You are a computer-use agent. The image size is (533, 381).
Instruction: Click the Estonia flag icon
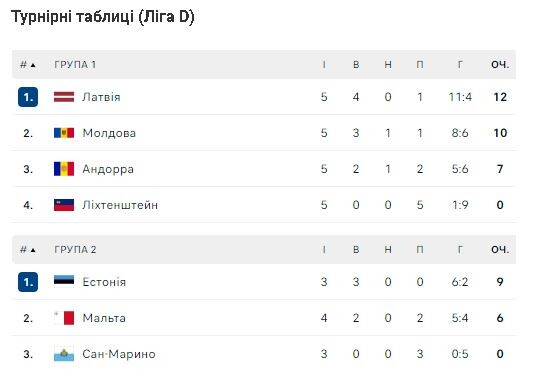click(64, 282)
